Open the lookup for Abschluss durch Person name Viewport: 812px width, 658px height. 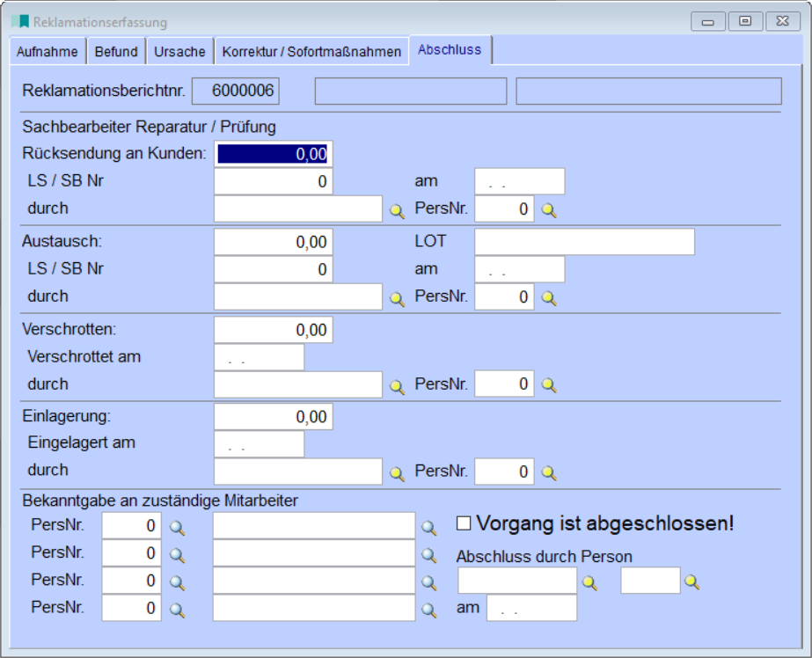589,582
